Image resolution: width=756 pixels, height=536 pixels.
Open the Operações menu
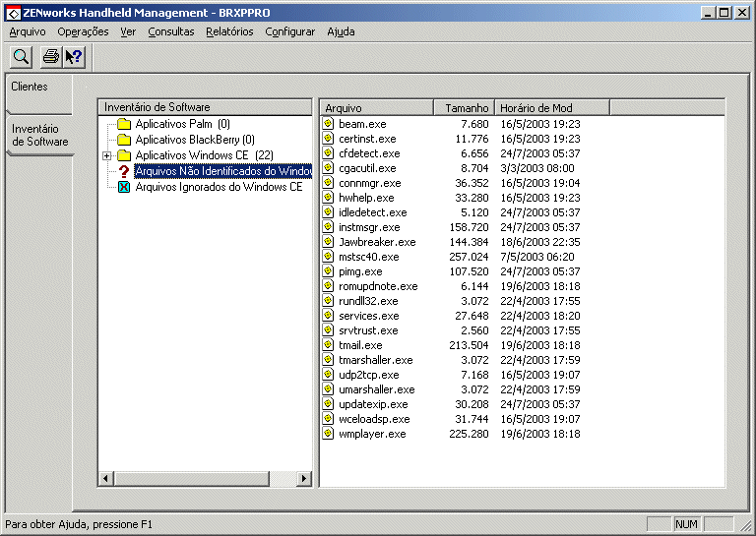click(x=83, y=31)
